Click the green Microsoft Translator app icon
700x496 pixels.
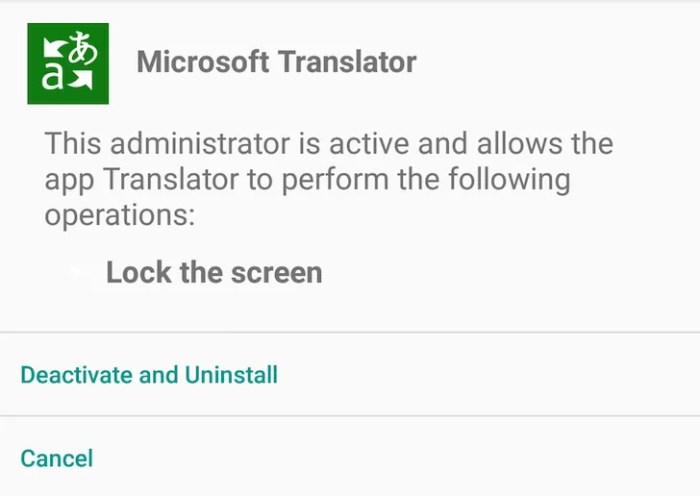click(x=68, y=63)
